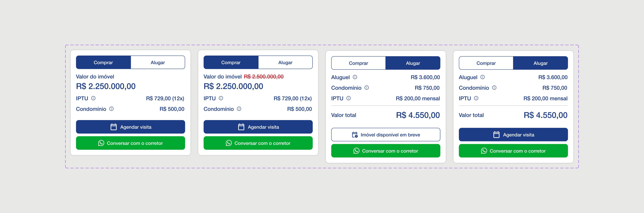644x213 pixels.
Task: Select Comprar in the rental card with Agendar visita
Action: coord(486,63)
